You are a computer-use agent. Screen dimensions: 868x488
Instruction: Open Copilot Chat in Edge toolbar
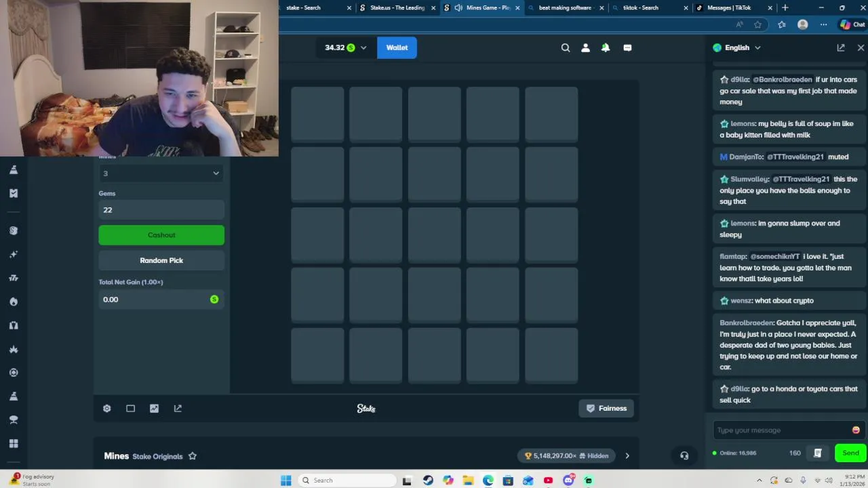pyautogui.click(x=853, y=24)
